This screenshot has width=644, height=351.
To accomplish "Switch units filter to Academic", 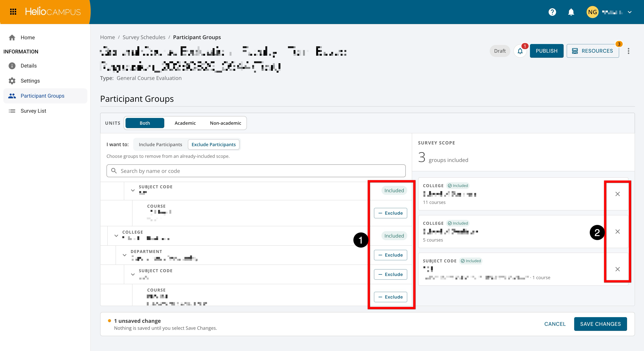I will [x=185, y=123].
